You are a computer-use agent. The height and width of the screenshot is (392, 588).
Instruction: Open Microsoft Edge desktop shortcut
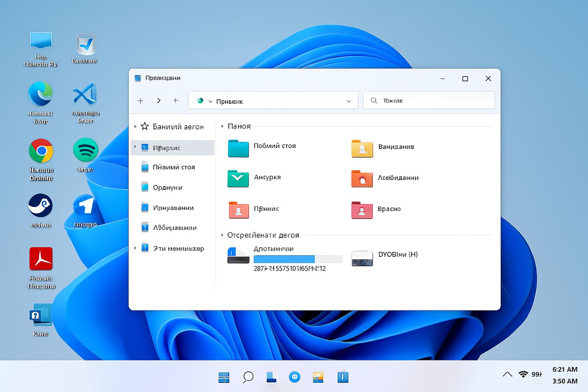(x=40, y=94)
